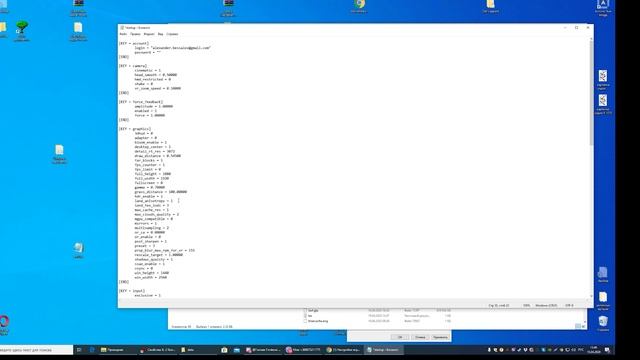The image size is (640, 360).
Task: Click the РУС language indicator in the tray
Action: tap(580, 350)
